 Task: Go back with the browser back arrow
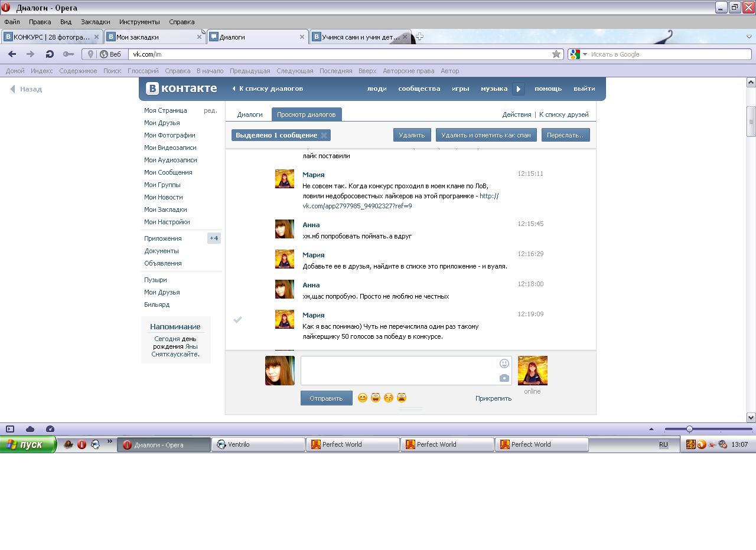pos(12,54)
